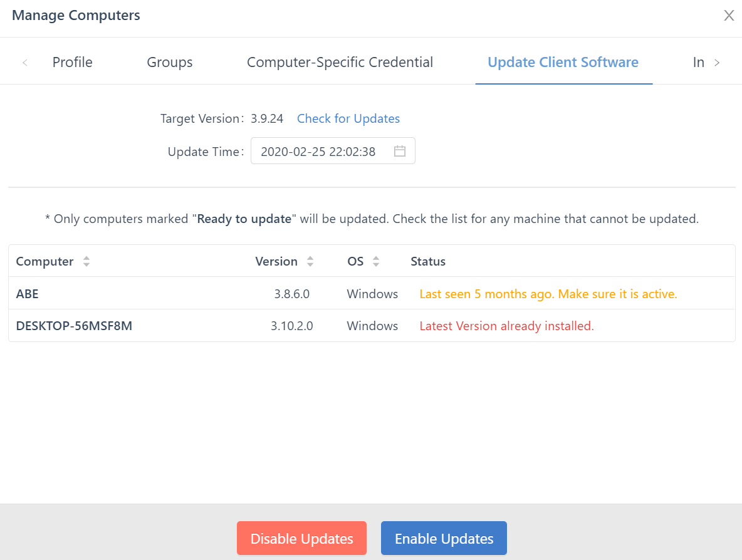Click the 'Last seen 5 months ago' status
742x560 pixels.
click(x=548, y=294)
